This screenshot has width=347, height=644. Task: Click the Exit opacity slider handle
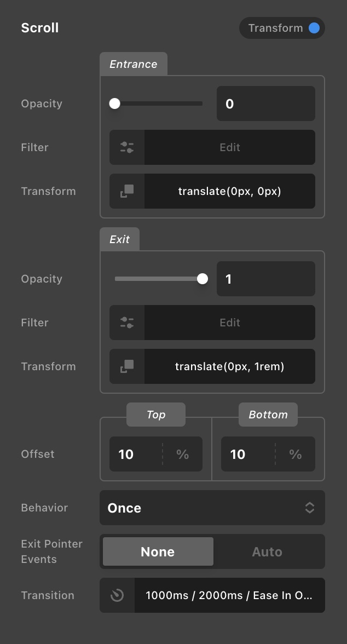pyautogui.click(x=203, y=279)
